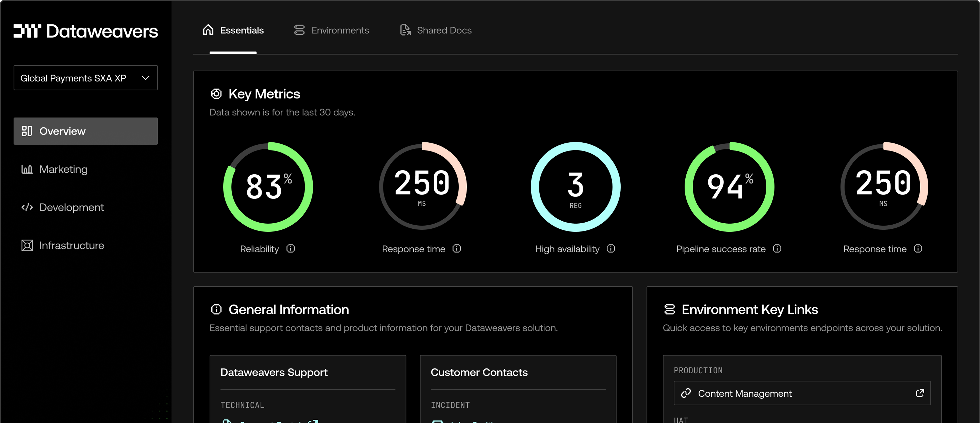The image size is (980, 423).
Task: Open the Development sidebar section
Action: pos(71,207)
